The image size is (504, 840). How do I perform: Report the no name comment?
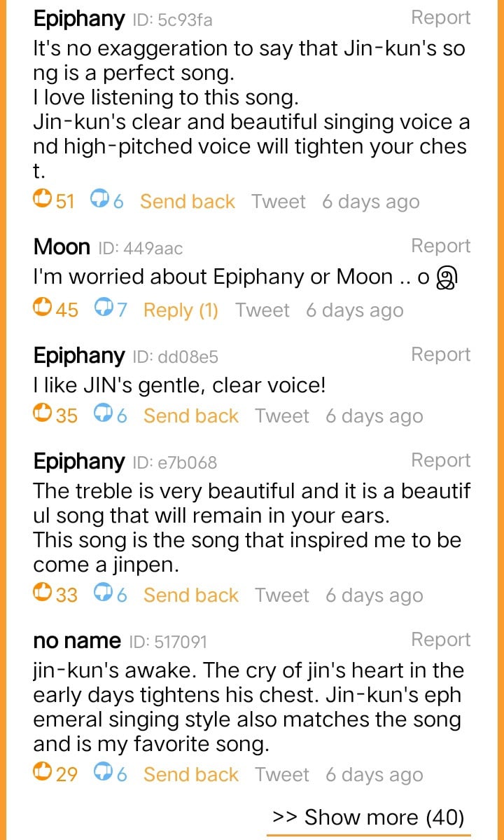441,639
